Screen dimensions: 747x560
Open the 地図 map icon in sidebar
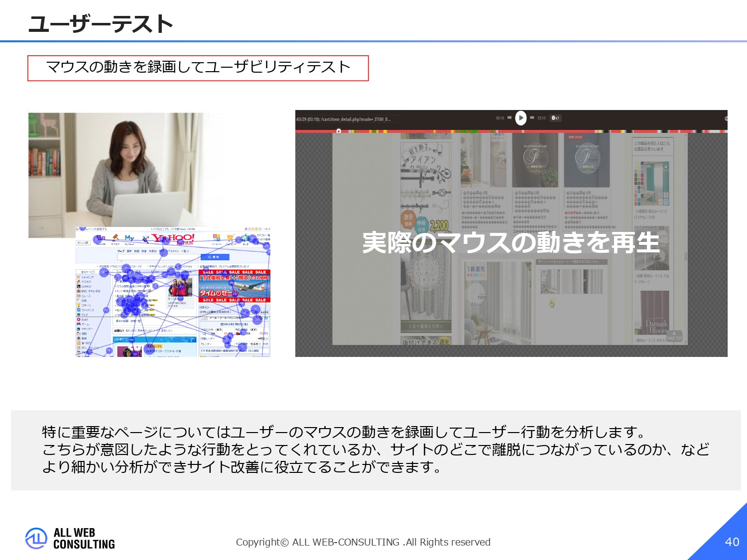78,334
